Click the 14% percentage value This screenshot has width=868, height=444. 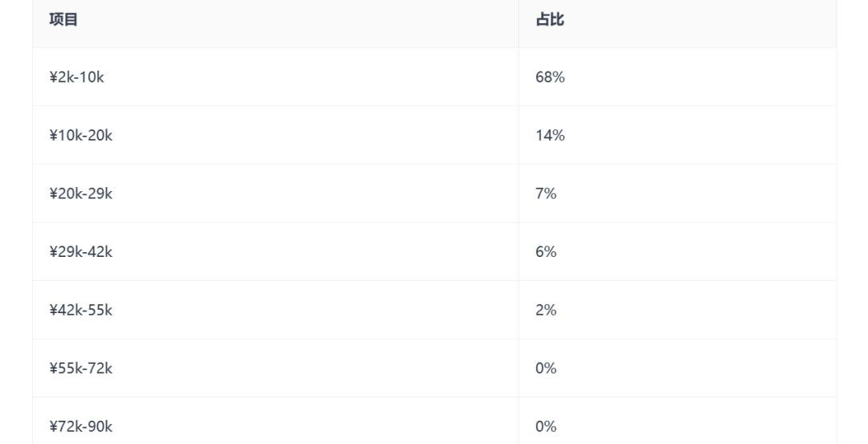tap(551, 136)
